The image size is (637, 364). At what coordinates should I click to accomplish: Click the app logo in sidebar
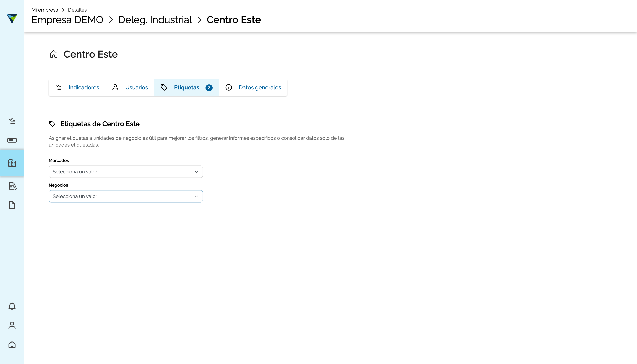coord(12,18)
